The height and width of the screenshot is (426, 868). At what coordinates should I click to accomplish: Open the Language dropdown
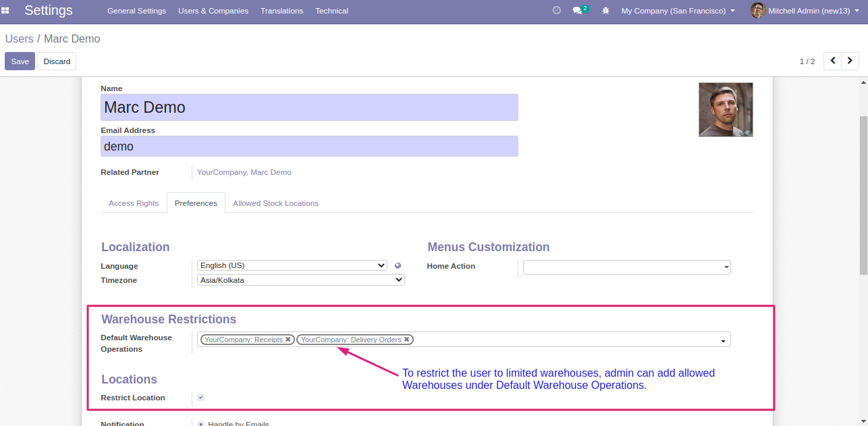click(x=292, y=266)
